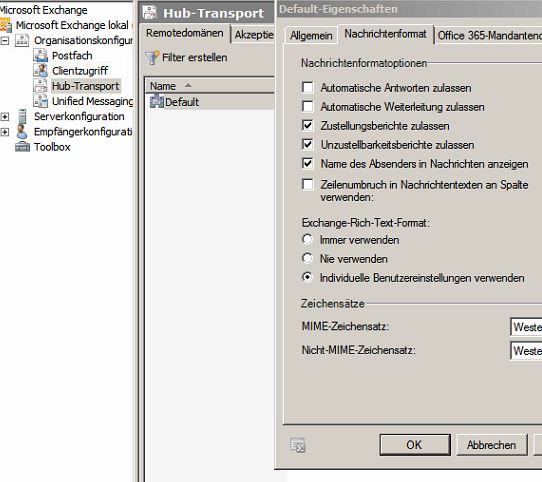Click the Hub-Transport icon in the tree
Viewport: 542px width, 482px height.
point(40,86)
